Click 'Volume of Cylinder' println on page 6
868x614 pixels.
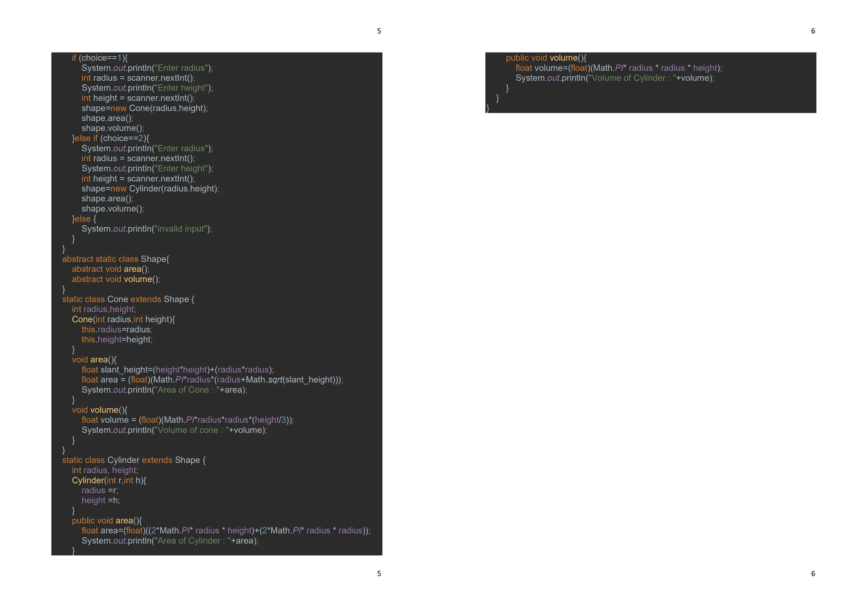615,78
